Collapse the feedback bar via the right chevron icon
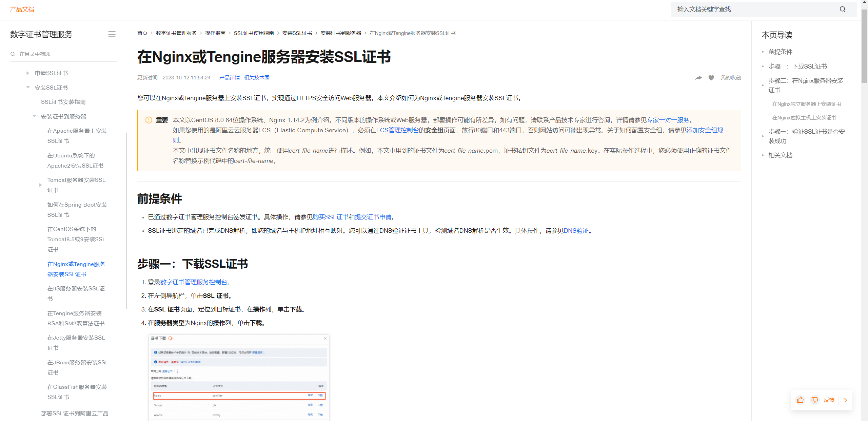 [x=845, y=400]
